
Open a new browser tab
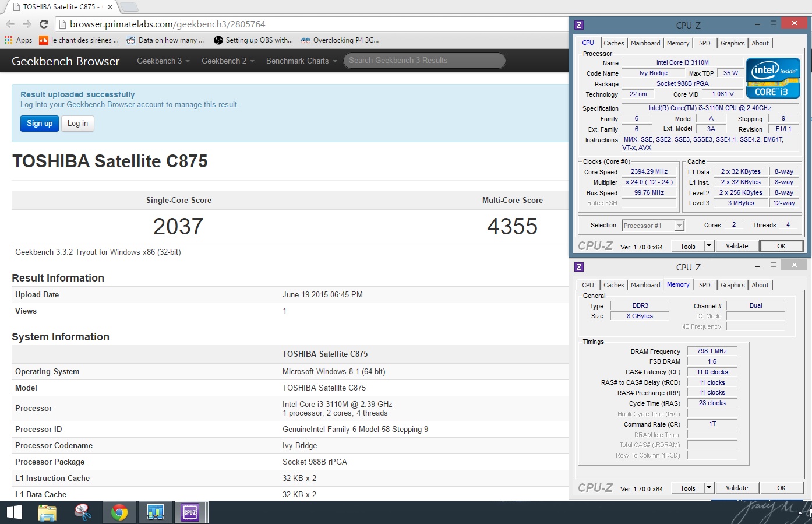point(129,7)
